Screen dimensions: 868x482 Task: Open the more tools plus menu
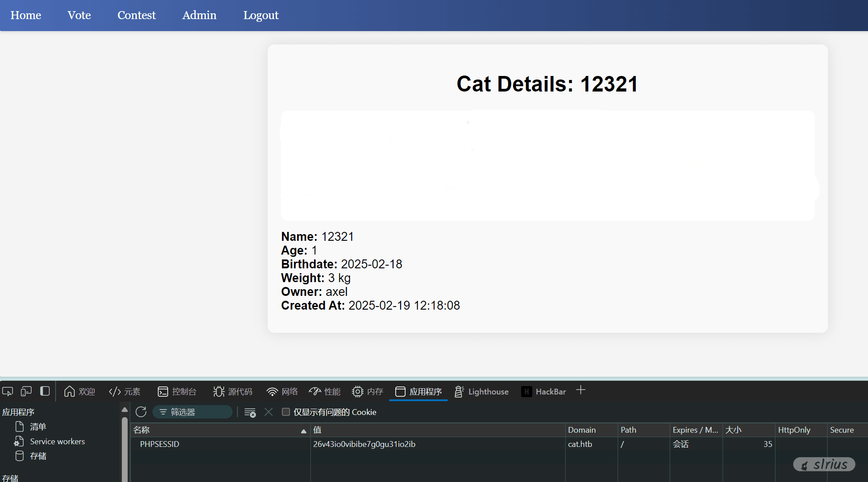[x=581, y=390]
